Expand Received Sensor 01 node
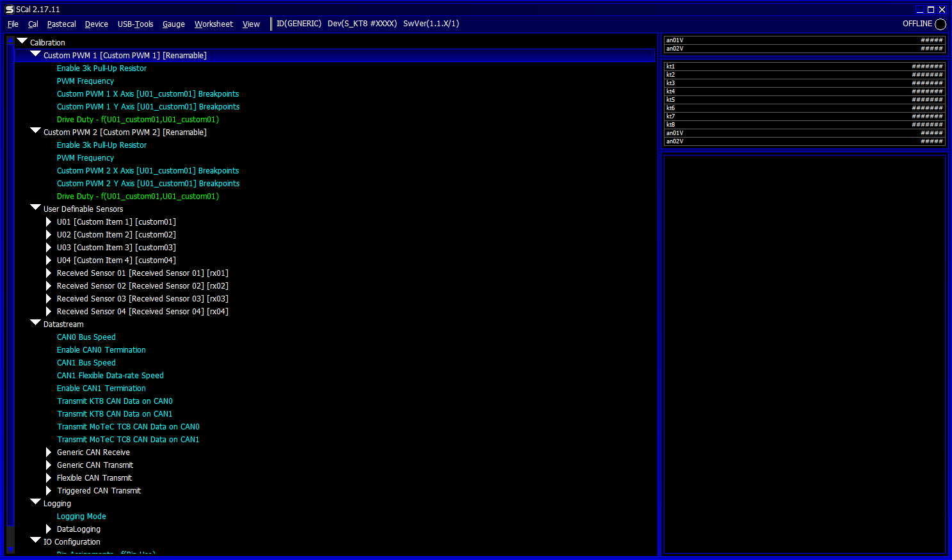The width and height of the screenshot is (952, 560). coord(49,273)
